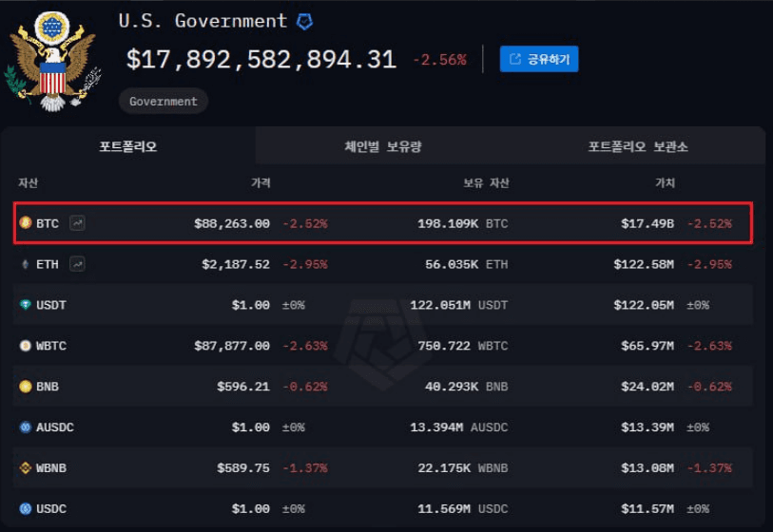
Task: Switch to the 포트폴리오 tab
Action: [128, 146]
